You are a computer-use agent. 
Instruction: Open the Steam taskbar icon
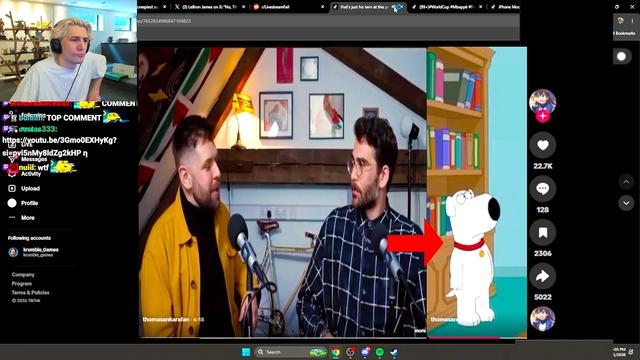tap(394, 352)
